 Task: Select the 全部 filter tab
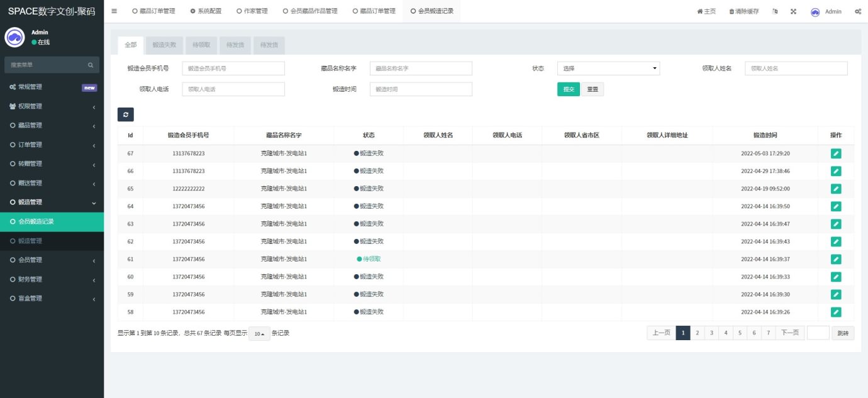(130, 45)
